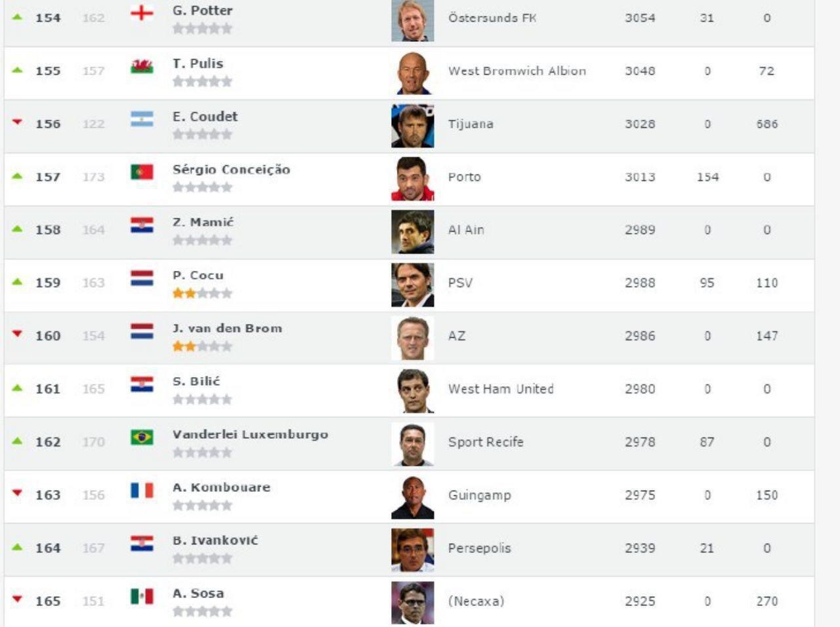Click the Argentina flag beside E. Coudet
This screenshot has height=627, width=840.
142,119
